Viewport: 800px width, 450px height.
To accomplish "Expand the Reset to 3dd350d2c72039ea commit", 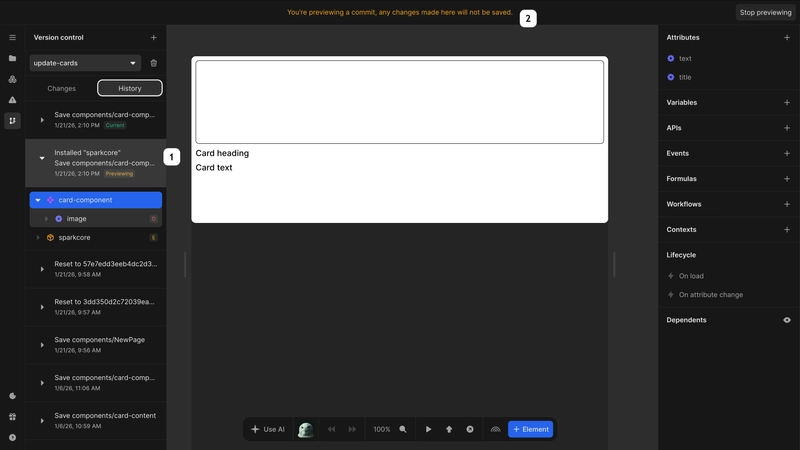I will pyautogui.click(x=42, y=307).
